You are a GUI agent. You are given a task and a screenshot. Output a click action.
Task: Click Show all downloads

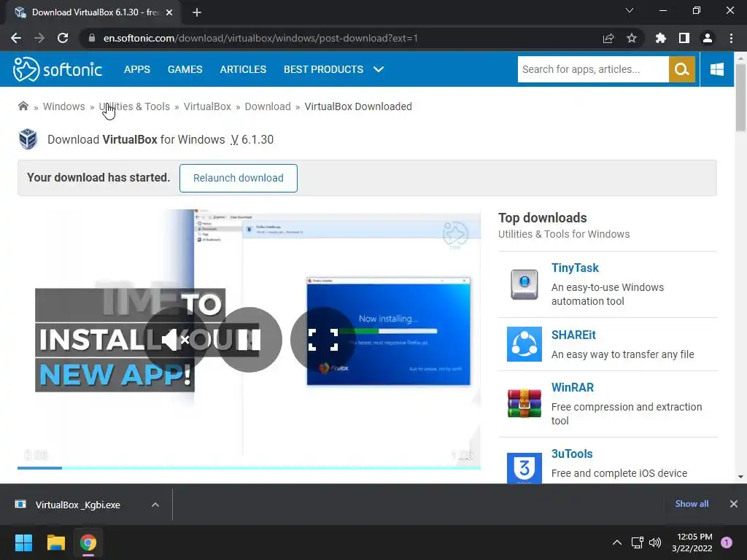coord(692,504)
